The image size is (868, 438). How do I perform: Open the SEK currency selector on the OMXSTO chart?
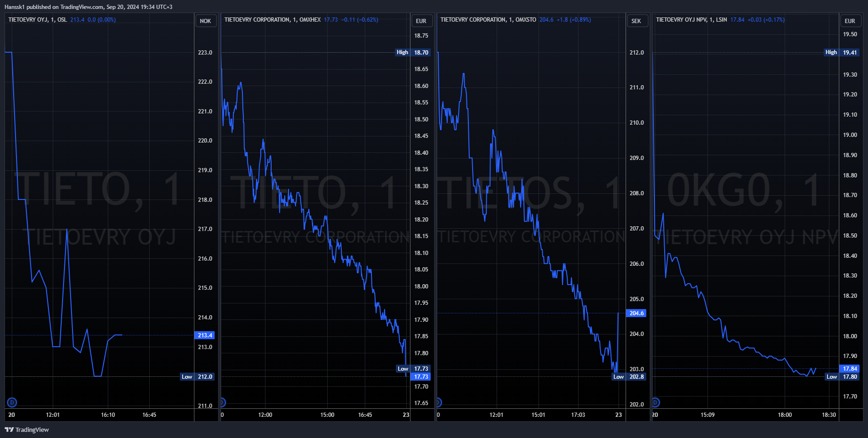pyautogui.click(x=636, y=21)
